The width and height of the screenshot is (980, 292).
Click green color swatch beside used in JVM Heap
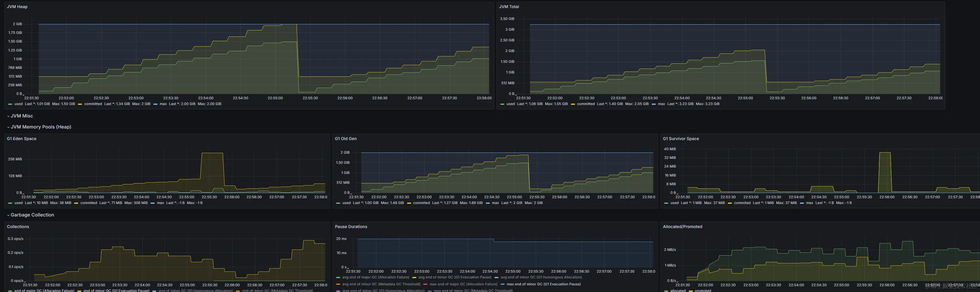point(10,104)
